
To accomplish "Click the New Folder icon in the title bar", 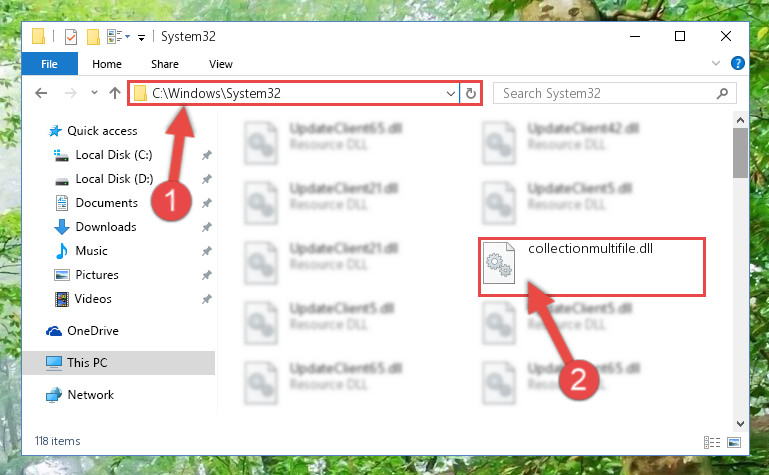I will point(93,37).
